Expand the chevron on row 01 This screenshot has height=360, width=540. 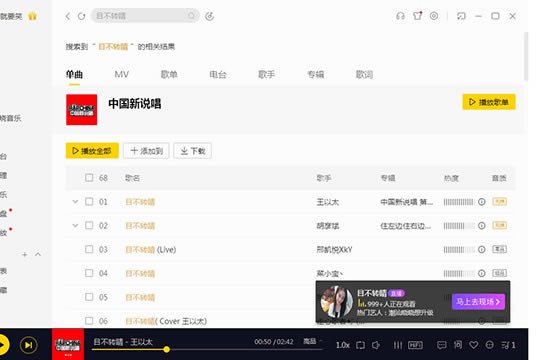coord(75,202)
